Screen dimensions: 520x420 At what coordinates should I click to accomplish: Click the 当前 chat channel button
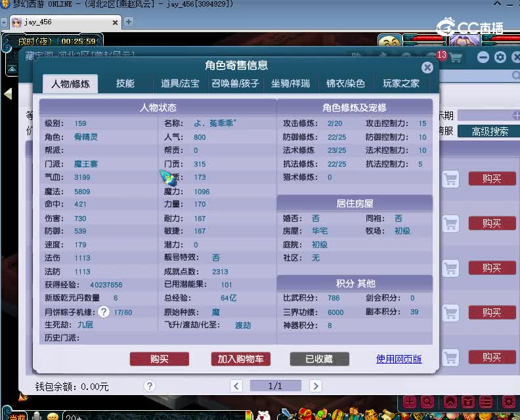coord(16,417)
